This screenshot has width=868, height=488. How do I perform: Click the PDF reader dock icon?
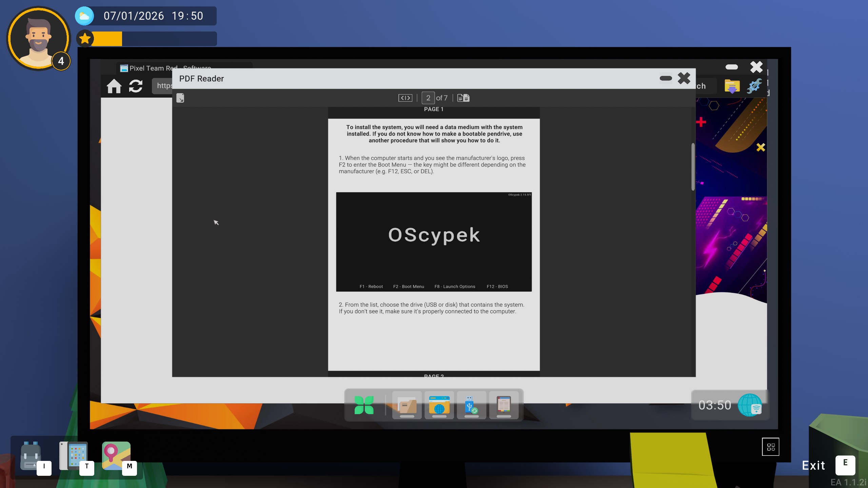click(504, 405)
